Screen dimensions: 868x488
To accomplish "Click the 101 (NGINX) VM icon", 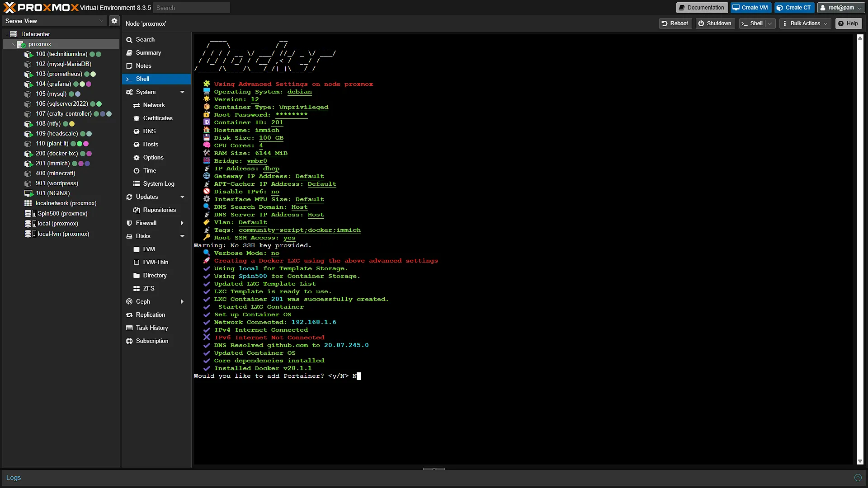I will pos(28,193).
